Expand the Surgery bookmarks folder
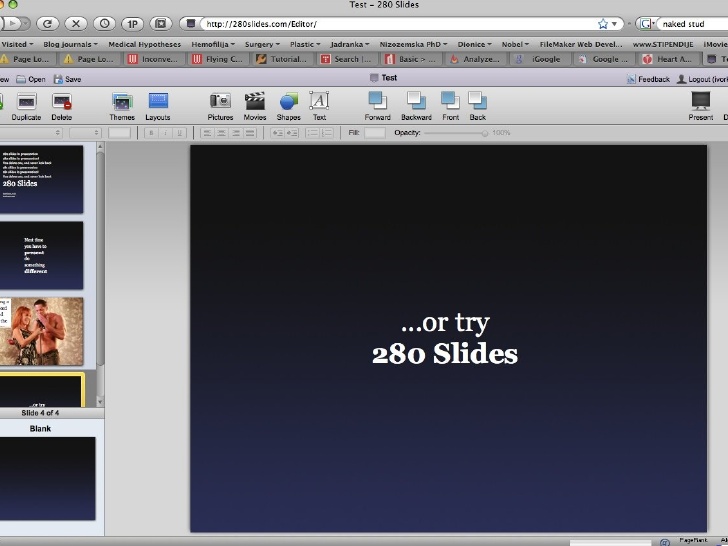The height and width of the screenshot is (546, 728). [x=262, y=44]
